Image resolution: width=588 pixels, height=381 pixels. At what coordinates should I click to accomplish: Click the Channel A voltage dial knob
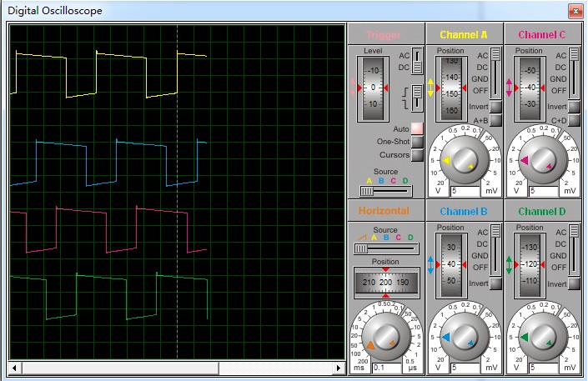tap(465, 161)
